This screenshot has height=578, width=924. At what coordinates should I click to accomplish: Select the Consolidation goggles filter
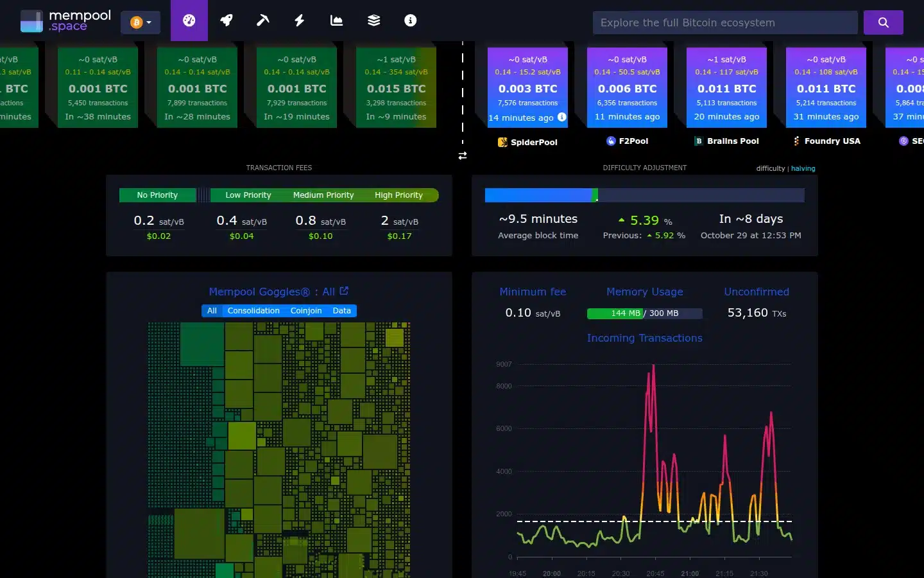[x=253, y=311]
